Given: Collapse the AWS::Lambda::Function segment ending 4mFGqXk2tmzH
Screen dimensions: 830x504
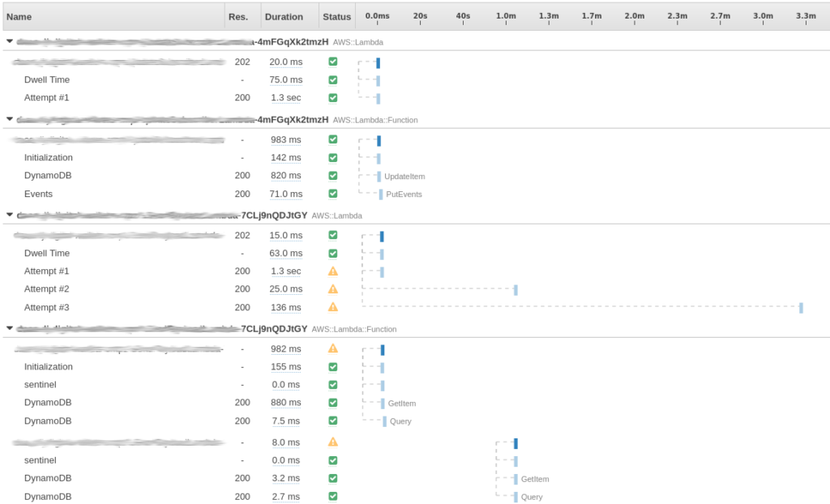Looking at the screenshot, I should [9, 120].
